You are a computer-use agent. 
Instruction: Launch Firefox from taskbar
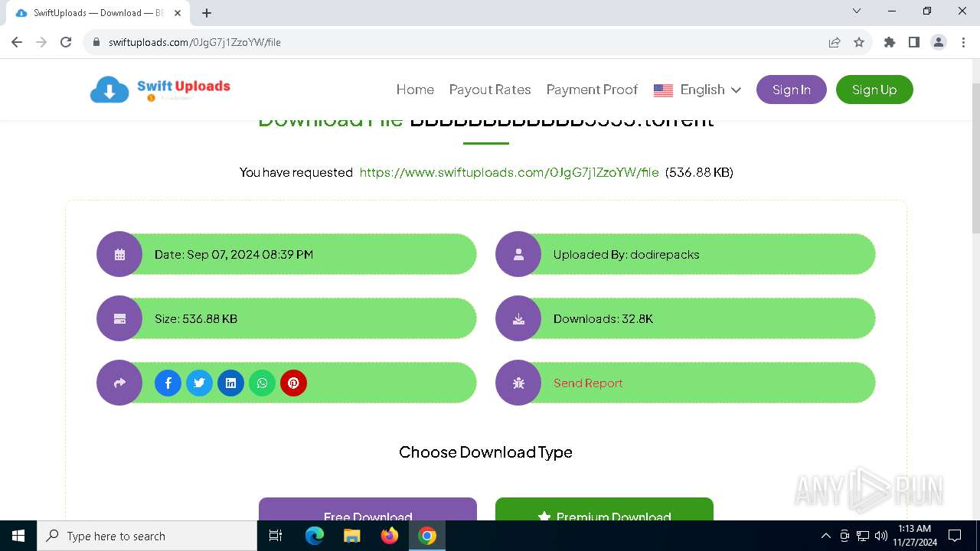(390, 536)
